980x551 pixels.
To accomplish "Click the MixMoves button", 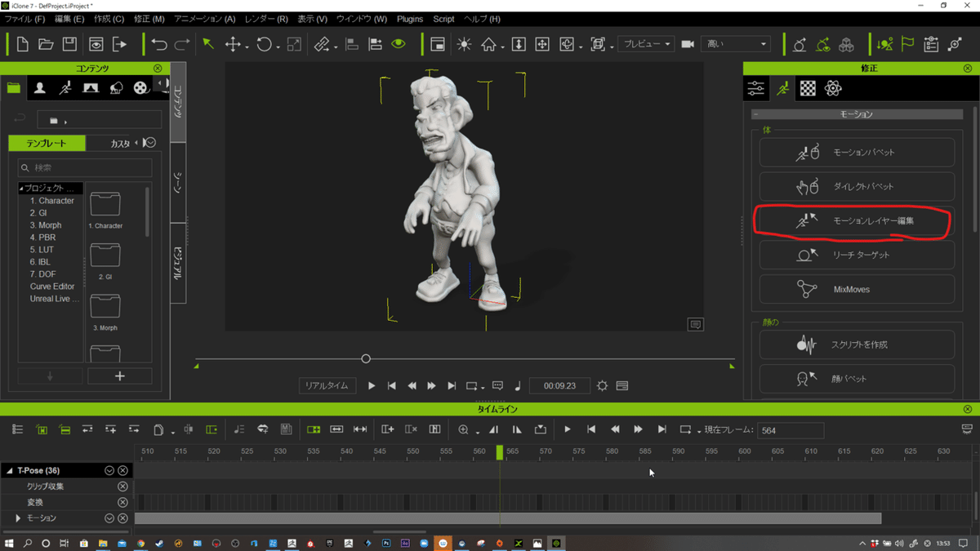I will [856, 289].
